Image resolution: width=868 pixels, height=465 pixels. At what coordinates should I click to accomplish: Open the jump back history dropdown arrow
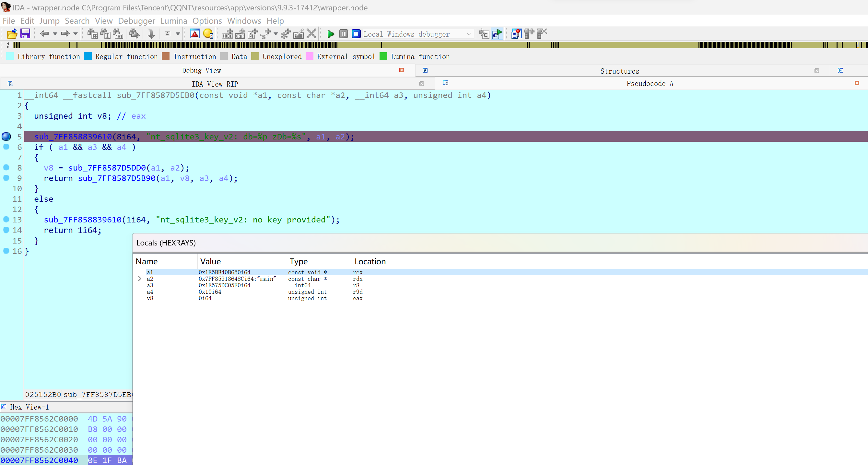[x=55, y=34]
